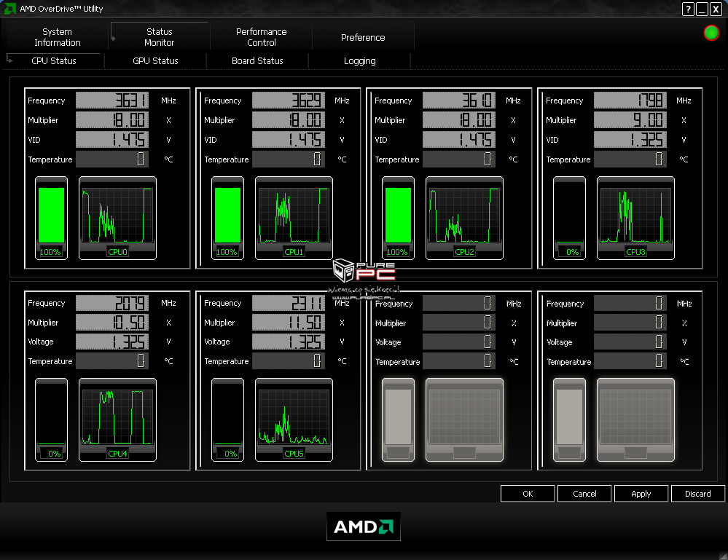The image size is (728, 560).
Task: Click the CPU2 frequency readout "3610"
Action: click(459, 100)
